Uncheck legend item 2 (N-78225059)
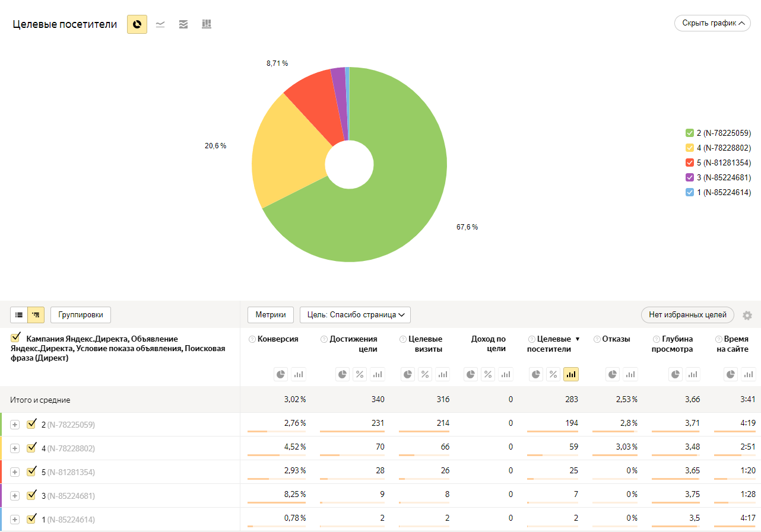 [690, 133]
